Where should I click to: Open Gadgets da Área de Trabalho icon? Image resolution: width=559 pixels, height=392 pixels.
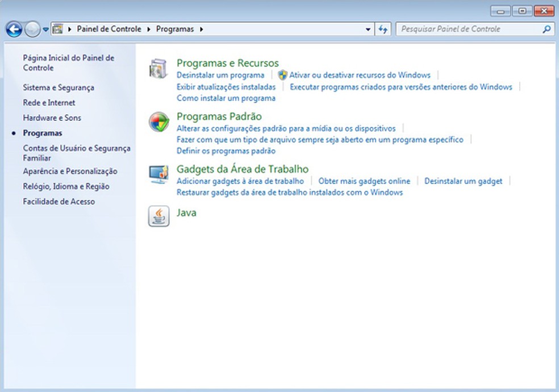click(x=158, y=172)
